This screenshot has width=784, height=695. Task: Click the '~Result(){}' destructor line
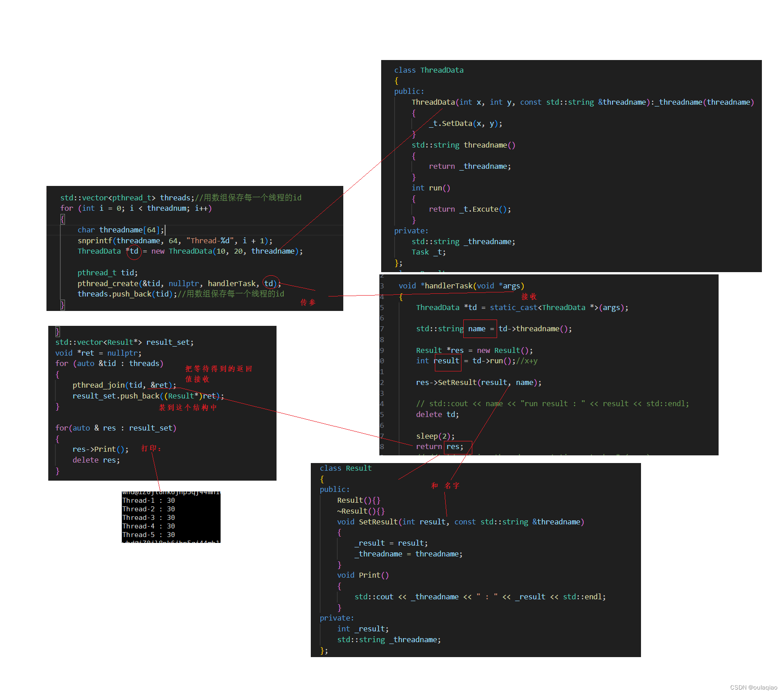361,511
